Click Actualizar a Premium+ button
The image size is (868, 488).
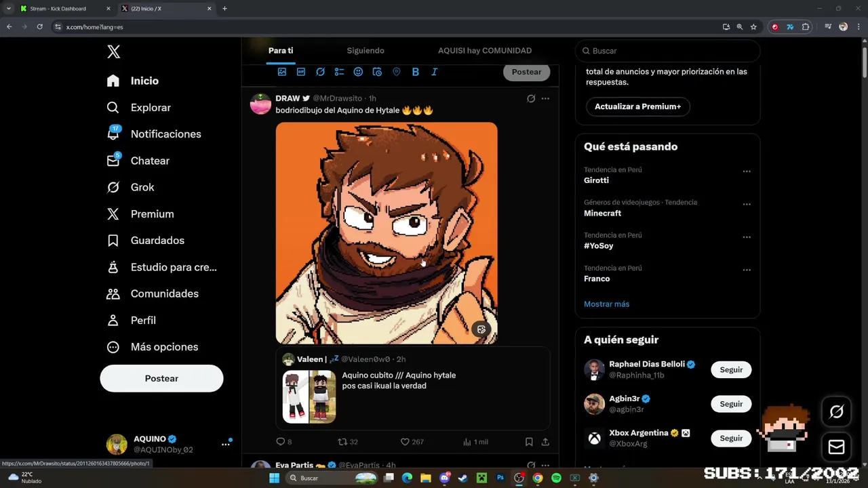pyautogui.click(x=637, y=106)
